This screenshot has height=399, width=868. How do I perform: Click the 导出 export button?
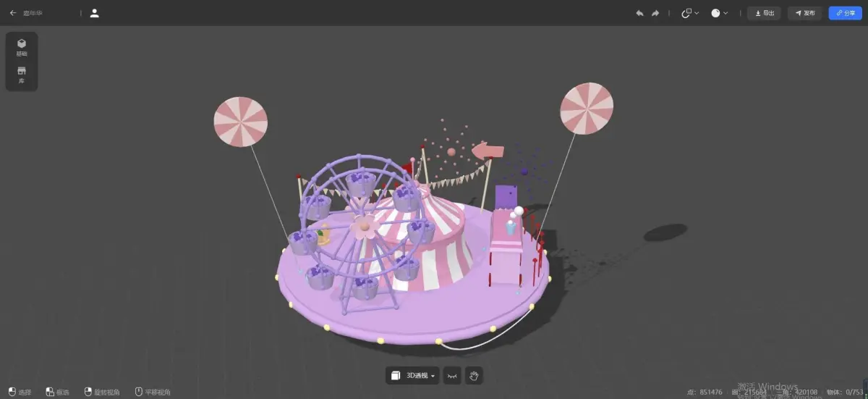(x=764, y=13)
